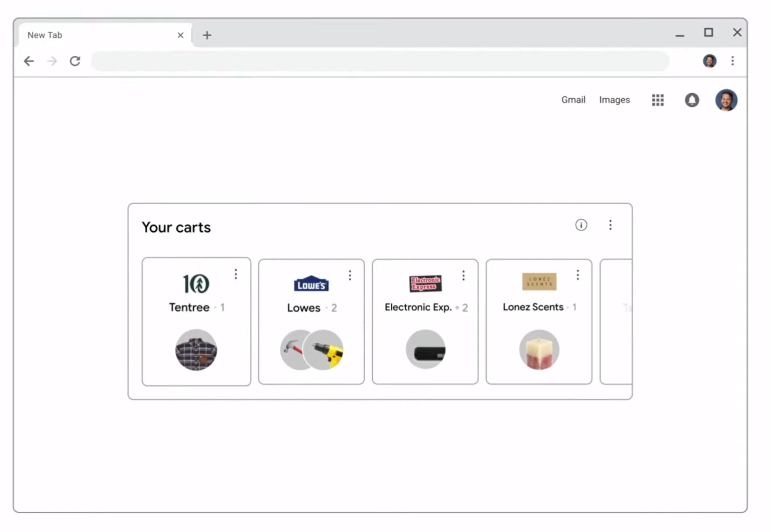Click the Lowe's logo
The image size is (771, 532).
[311, 284]
